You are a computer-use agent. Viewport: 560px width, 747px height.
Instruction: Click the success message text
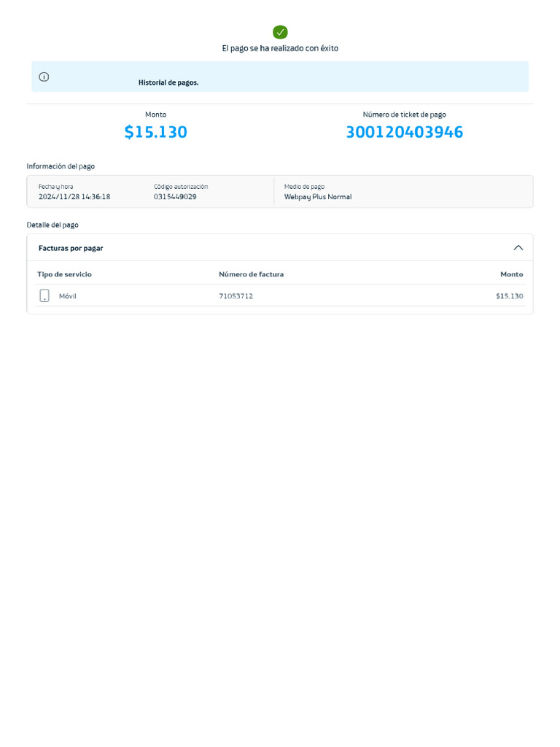280,48
